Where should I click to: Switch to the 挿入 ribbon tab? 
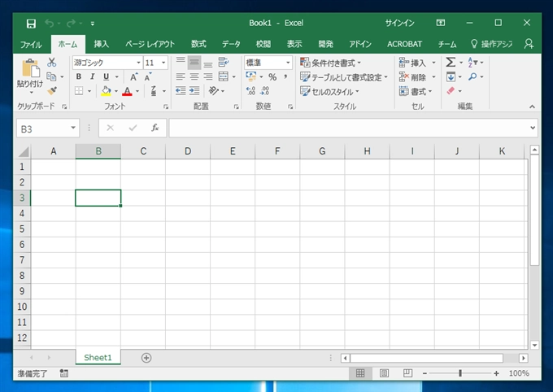(x=101, y=44)
